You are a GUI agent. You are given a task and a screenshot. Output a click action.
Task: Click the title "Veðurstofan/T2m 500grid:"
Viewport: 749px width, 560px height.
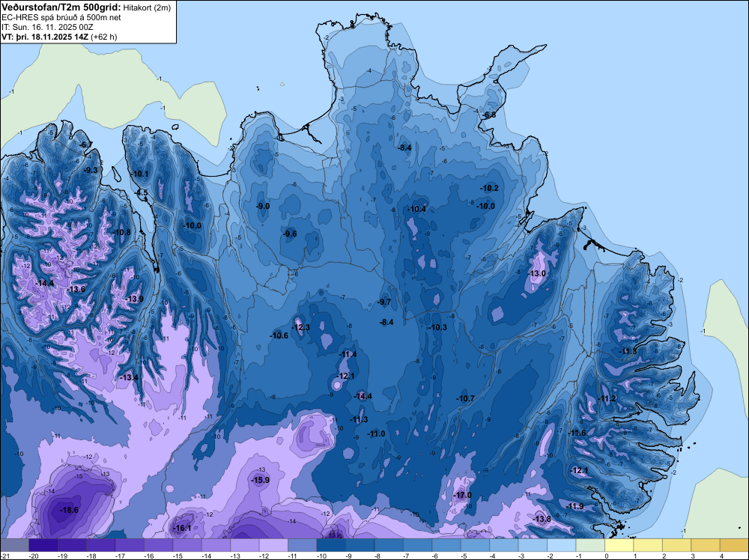tap(61, 7)
